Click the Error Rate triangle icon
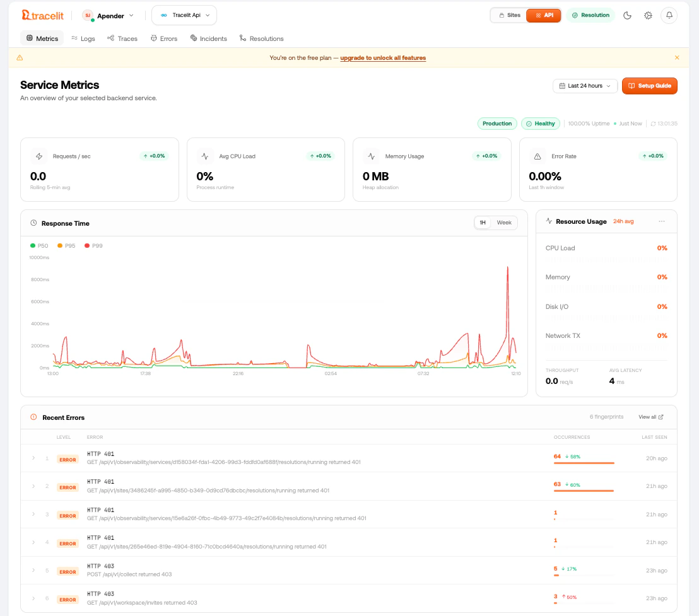The image size is (699, 616). [537, 156]
